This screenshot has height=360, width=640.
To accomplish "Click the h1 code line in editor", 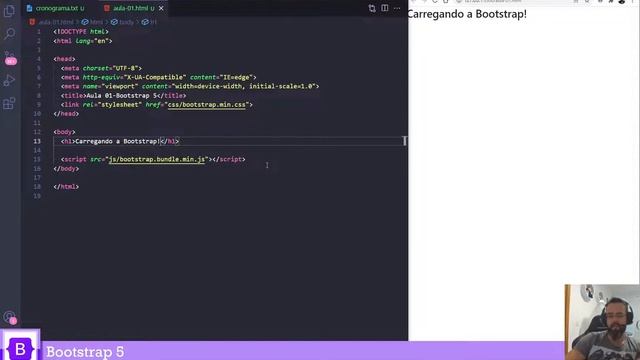I will point(120,141).
